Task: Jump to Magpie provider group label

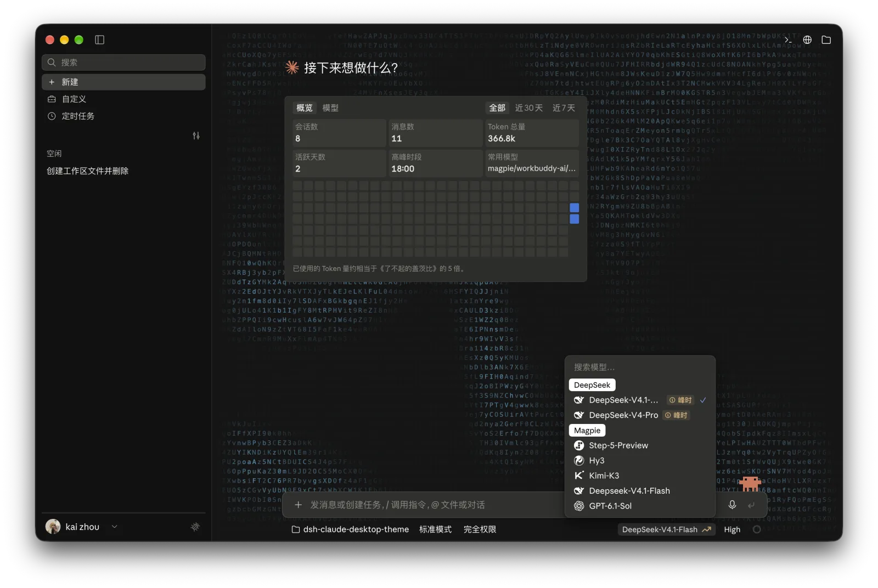Action: click(x=587, y=431)
